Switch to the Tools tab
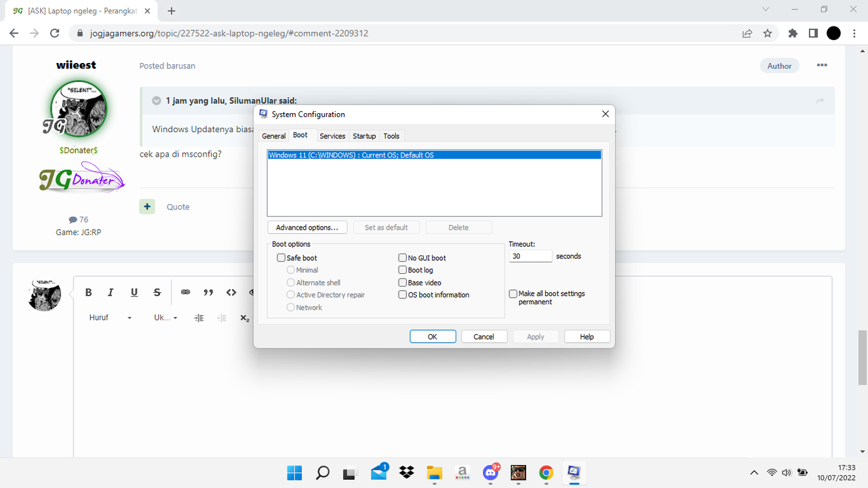 391,136
